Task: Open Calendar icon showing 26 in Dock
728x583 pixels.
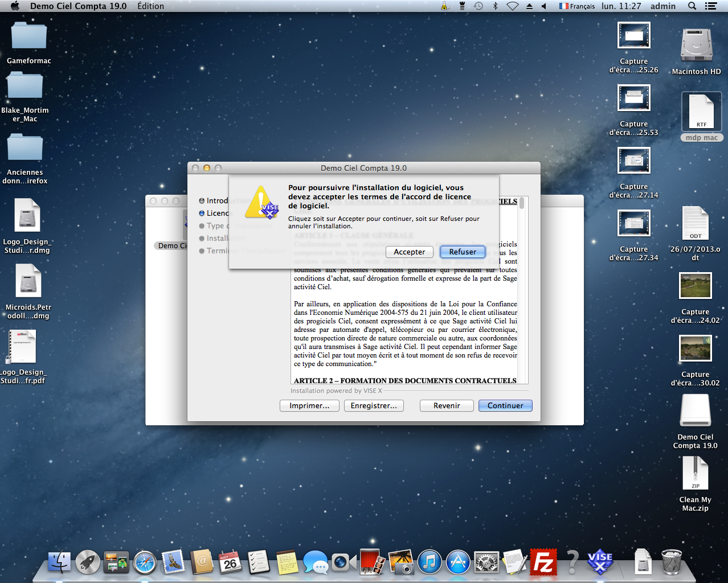Action: [x=230, y=563]
